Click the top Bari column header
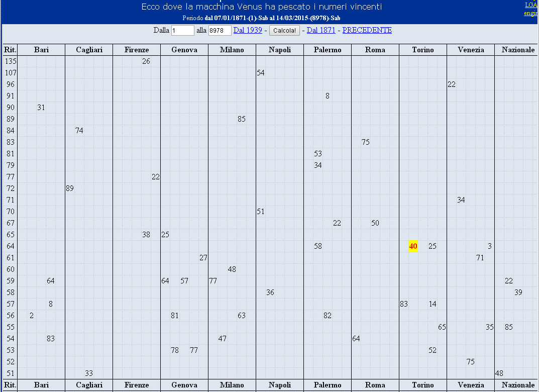The width and height of the screenshot is (539, 392). point(41,50)
